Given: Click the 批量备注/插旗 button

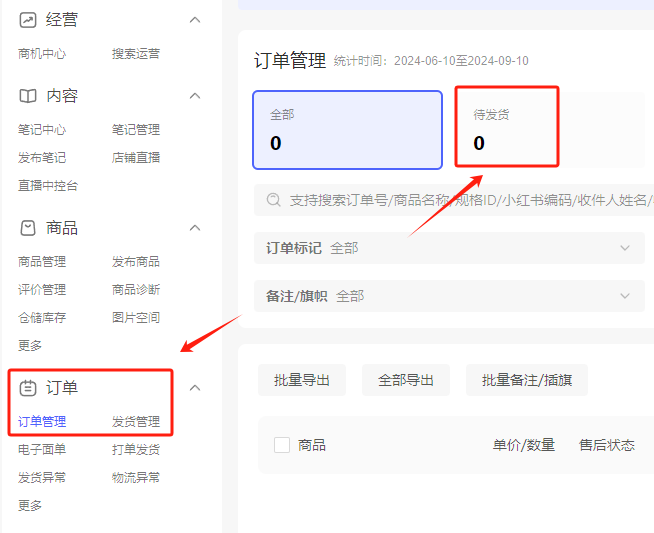Looking at the screenshot, I should 527,380.
